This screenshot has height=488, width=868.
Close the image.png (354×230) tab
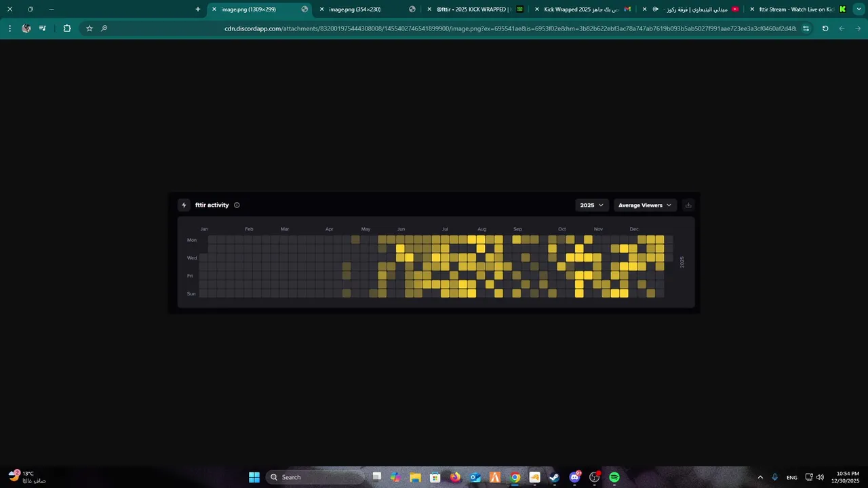coord(321,9)
